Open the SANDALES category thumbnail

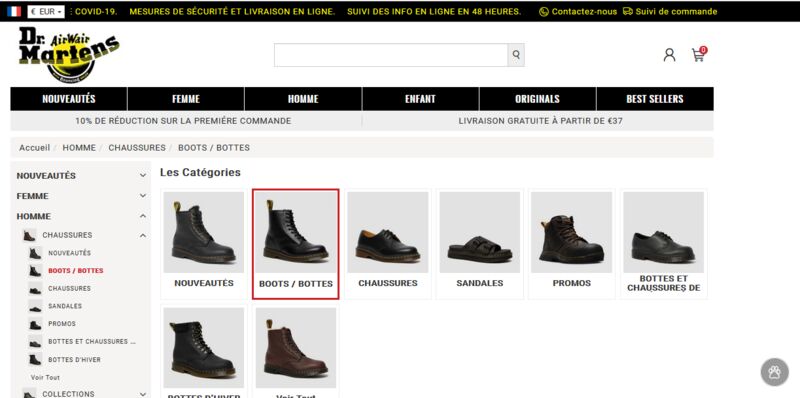tap(480, 232)
